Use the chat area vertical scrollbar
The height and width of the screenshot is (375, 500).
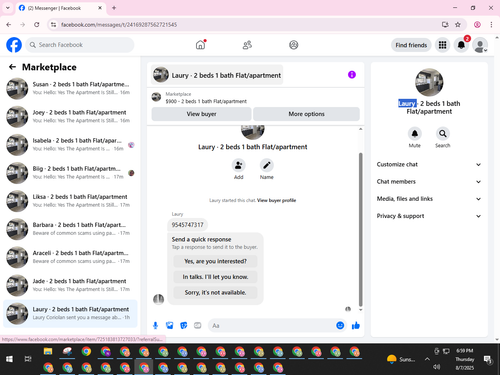(360, 229)
